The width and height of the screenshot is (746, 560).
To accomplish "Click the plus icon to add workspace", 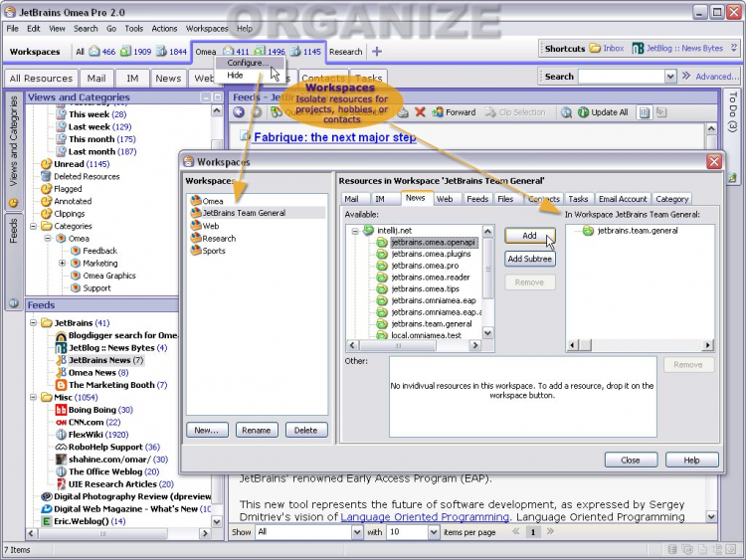I will [377, 52].
